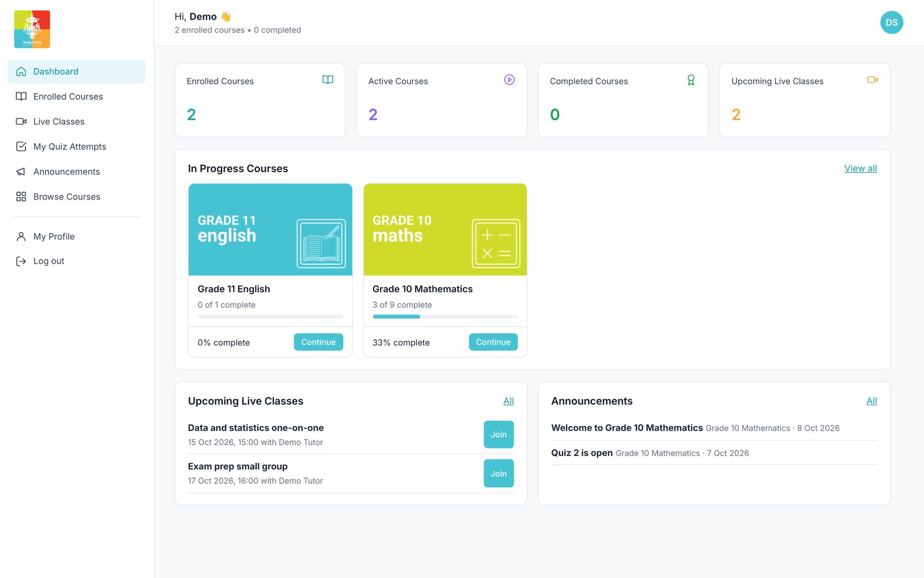Click '15 Oct 2026, 15:00 with Demo Tutor'

[255, 442]
